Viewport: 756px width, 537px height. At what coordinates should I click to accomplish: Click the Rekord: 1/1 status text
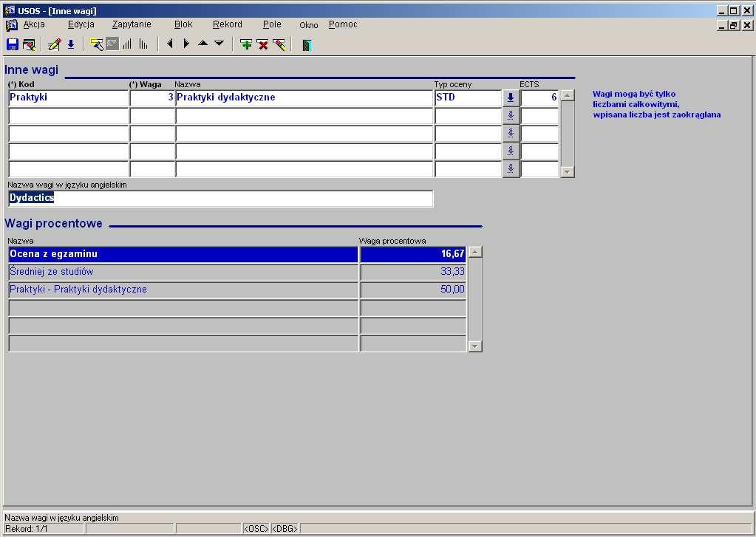click(x=27, y=529)
